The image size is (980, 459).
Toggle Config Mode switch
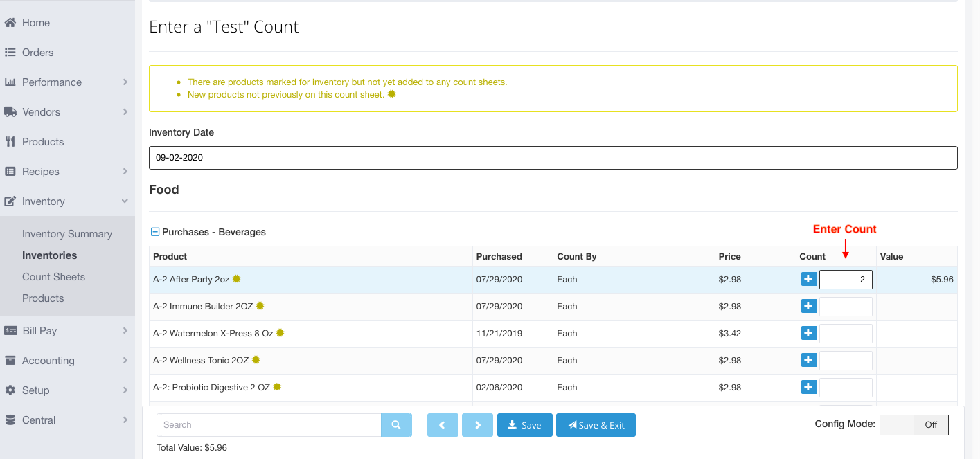914,425
